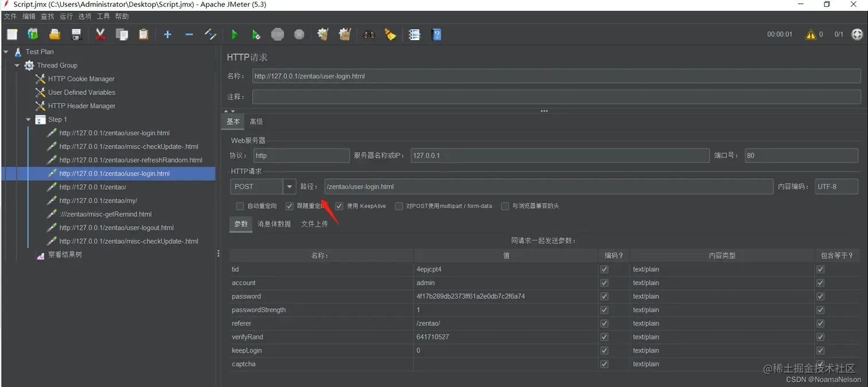The width and height of the screenshot is (868, 387).
Task: Open the 运行 menu
Action: 66,17
